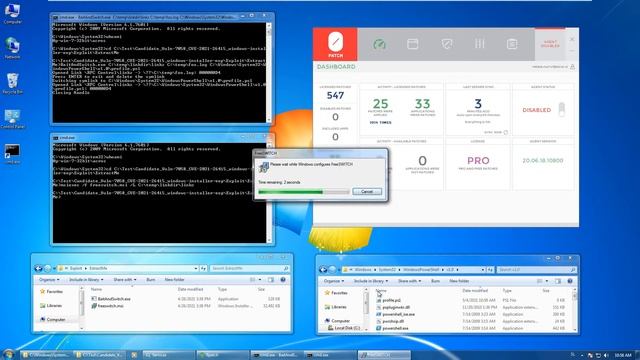Click the 25 patches applied number
The image size is (640, 360).
pyautogui.click(x=380, y=104)
